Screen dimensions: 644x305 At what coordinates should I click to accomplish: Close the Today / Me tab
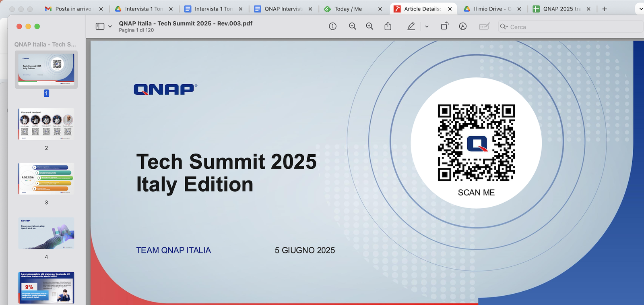click(x=380, y=9)
